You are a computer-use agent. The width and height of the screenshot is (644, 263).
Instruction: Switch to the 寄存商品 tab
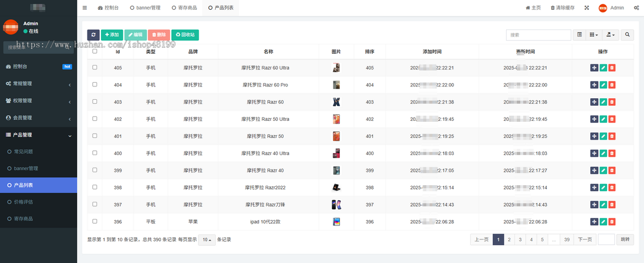pos(184,8)
